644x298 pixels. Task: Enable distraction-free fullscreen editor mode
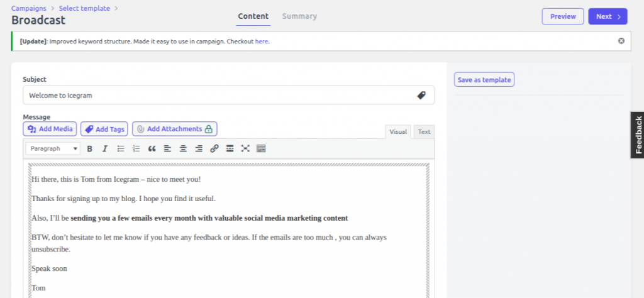[x=245, y=149]
